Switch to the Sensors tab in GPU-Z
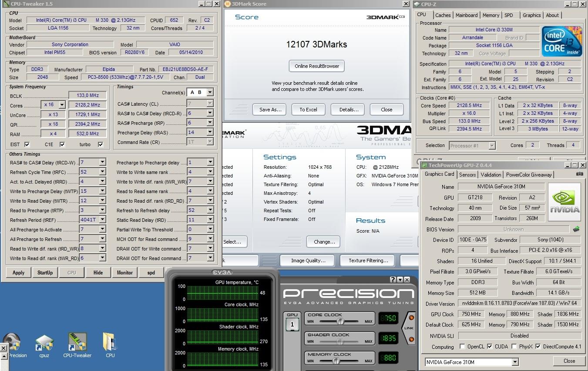The image size is (588, 371). click(x=467, y=174)
